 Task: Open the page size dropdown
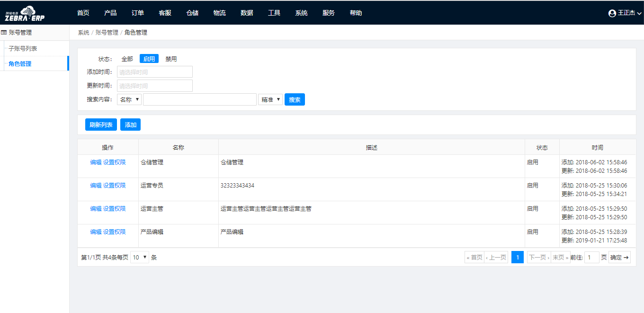pos(140,257)
